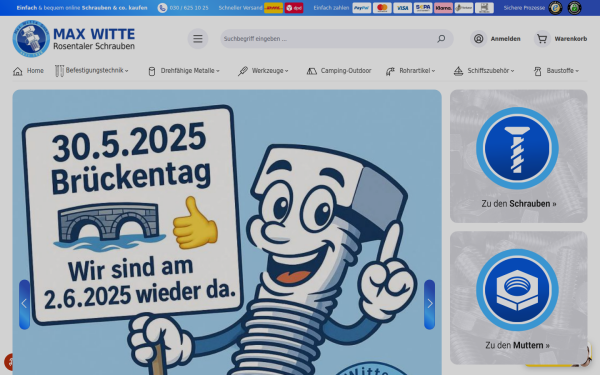Image resolution: width=600 pixels, height=375 pixels.
Task: Click the orange accessibility button at bottom left
Action: 8,362
